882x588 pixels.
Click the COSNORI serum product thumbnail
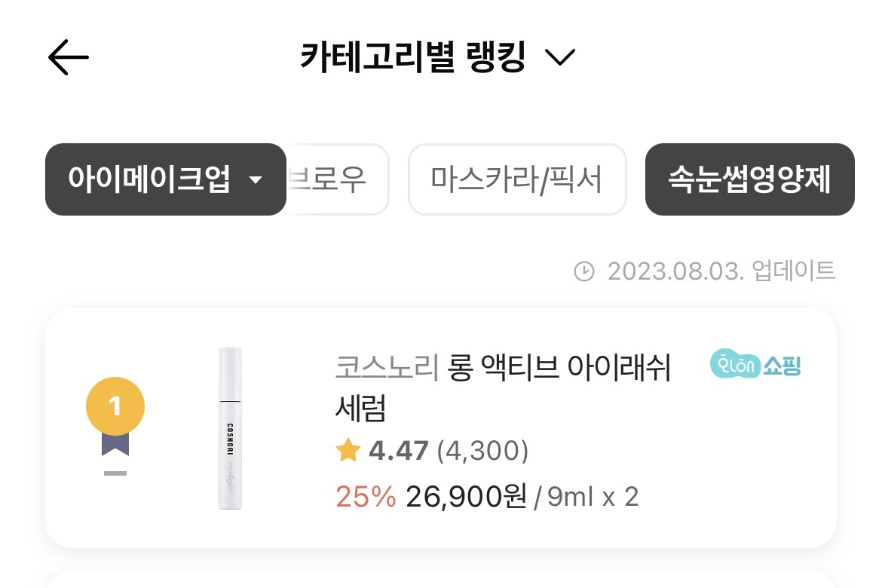pos(230,427)
